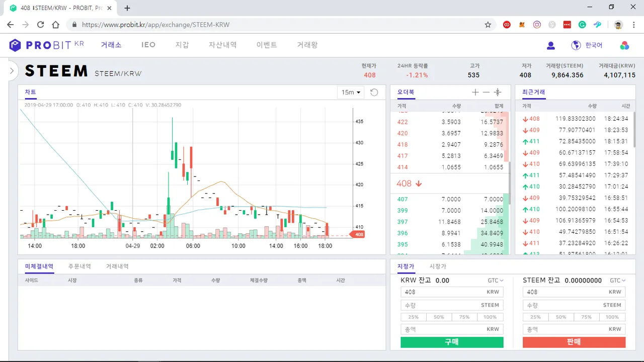
Task: Open the green Grammarly extension icon
Action: click(582, 25)
